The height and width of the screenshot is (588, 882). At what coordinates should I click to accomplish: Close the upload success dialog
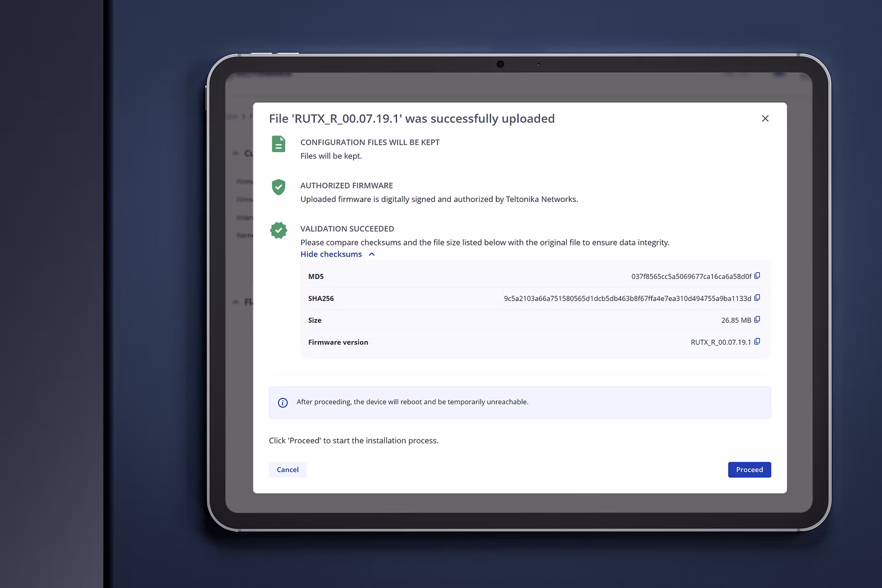point(765,118)
